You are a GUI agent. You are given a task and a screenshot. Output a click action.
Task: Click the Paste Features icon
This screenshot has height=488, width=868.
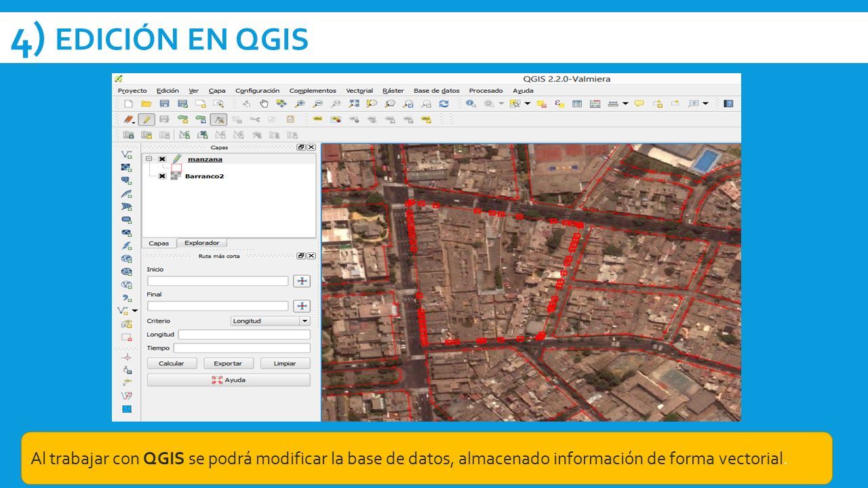pos(290,119)
